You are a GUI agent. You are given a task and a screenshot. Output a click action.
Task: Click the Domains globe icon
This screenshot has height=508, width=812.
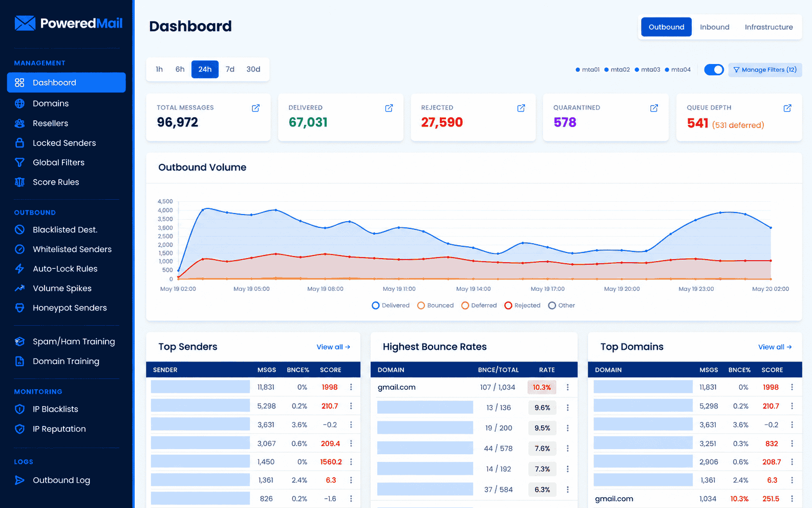(x=19, y=103)
